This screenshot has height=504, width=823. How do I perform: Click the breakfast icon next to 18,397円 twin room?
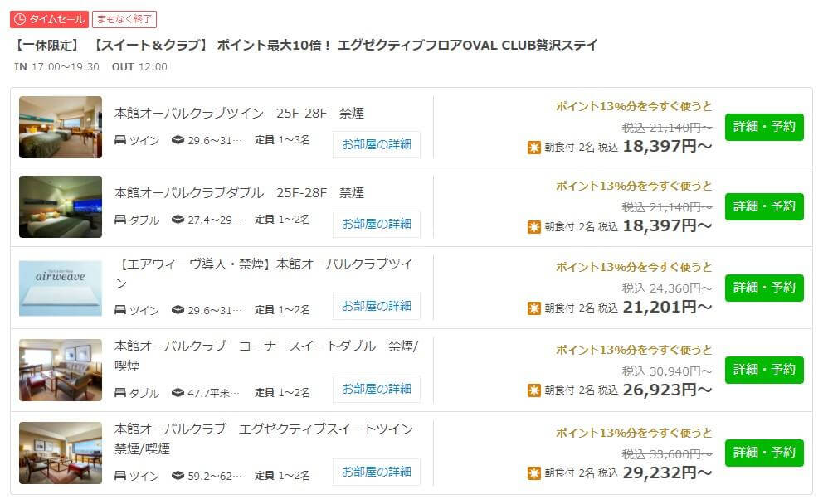pos(533,148)
